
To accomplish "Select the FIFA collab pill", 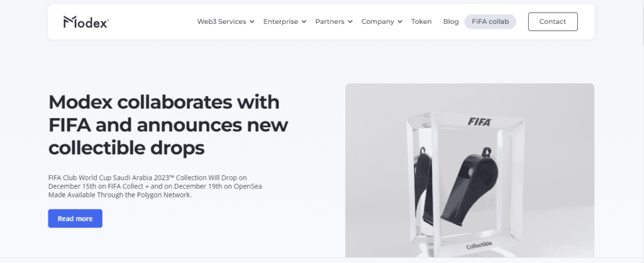I will tap(491, 22).
